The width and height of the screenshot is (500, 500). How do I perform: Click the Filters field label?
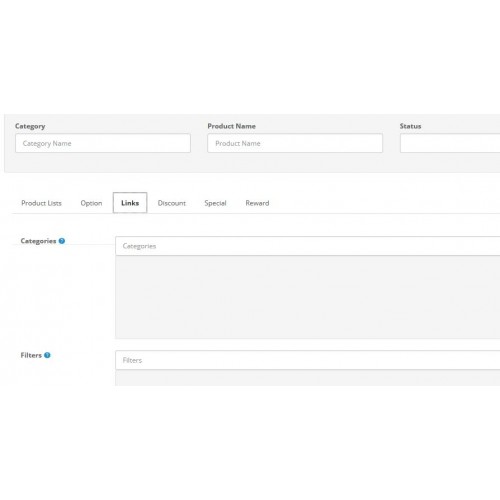tap(31, 355)
